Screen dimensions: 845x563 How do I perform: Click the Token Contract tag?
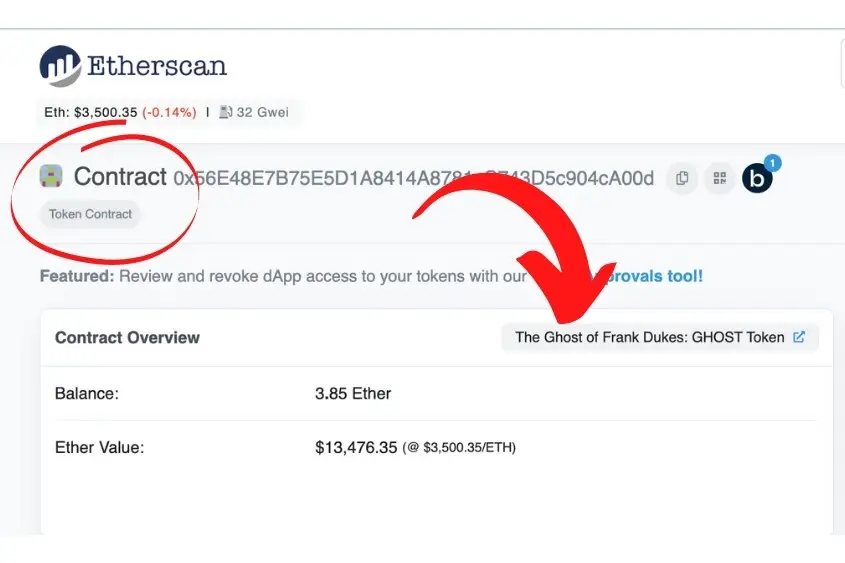pos(90,214)
